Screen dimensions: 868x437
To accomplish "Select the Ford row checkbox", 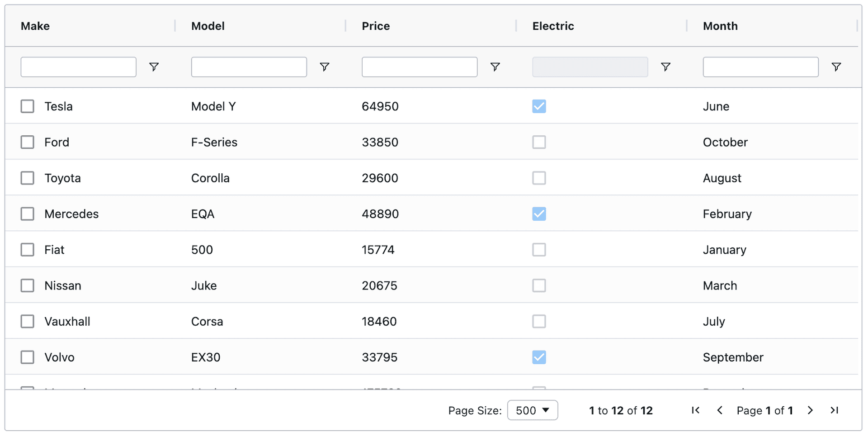I will click(28, 142).
